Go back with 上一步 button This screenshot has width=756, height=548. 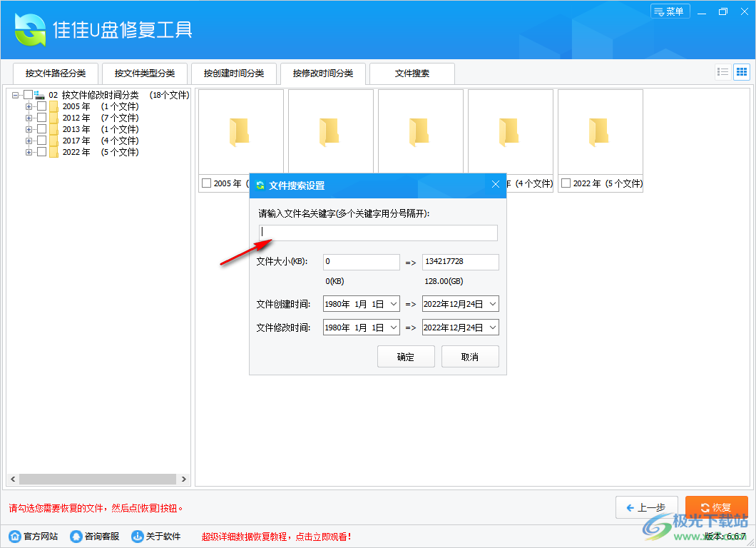tap(647, 507)
